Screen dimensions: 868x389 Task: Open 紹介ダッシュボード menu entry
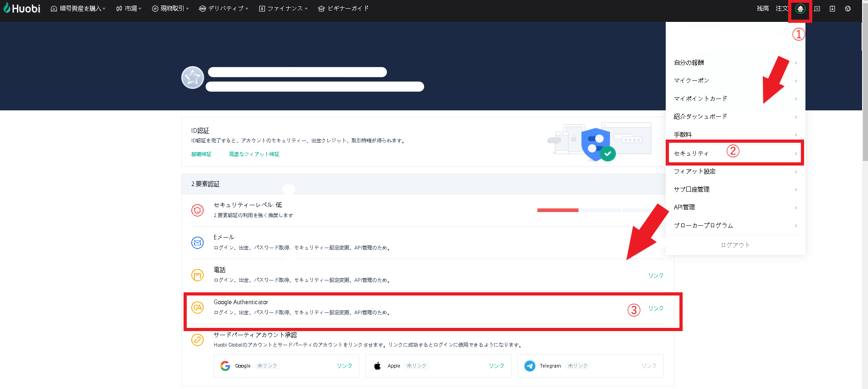[x=735, y=117]
